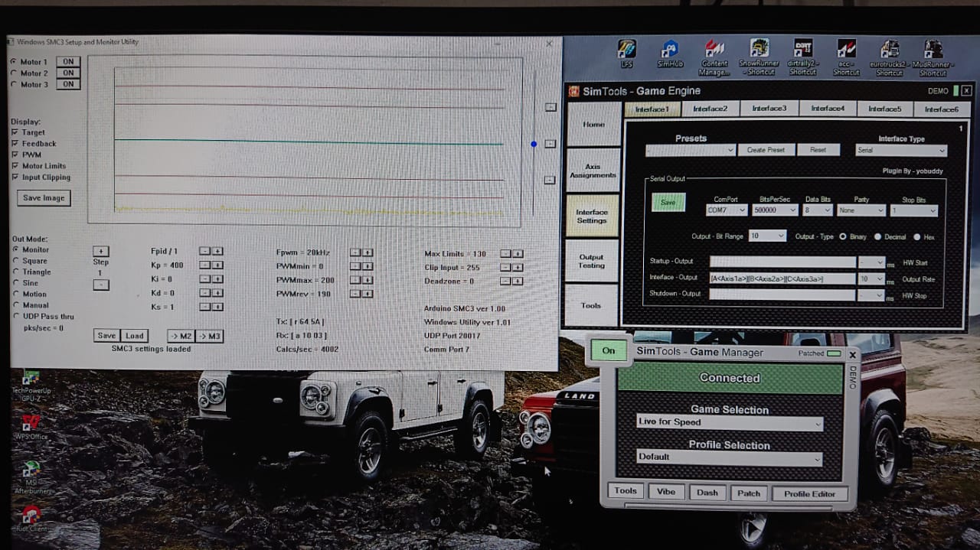Expand the Output Bit Range dropdown
The image size is (980, 550).
(x=767, y=236)
